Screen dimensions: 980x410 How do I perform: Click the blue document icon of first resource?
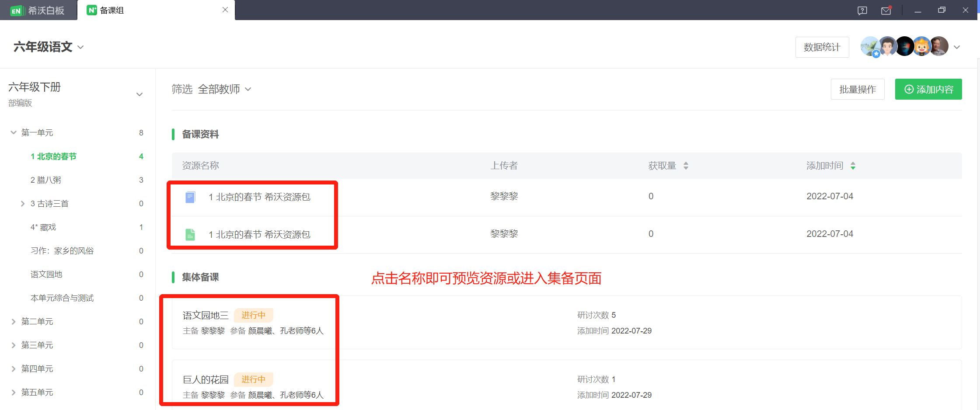click(x=190, y=197)
